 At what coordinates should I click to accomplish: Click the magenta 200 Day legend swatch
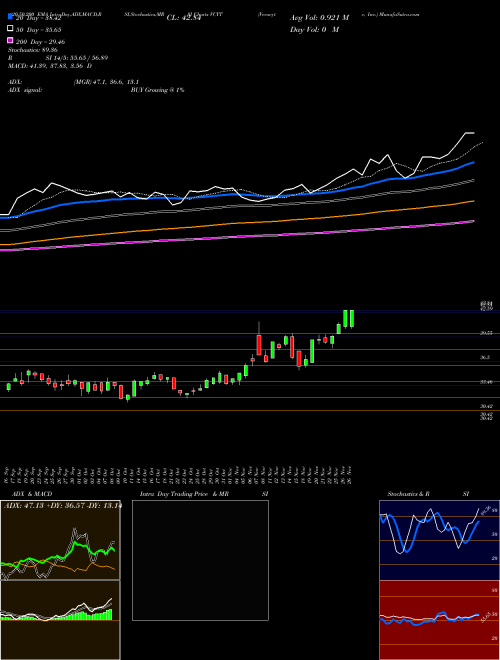click(x=10, y=41)
